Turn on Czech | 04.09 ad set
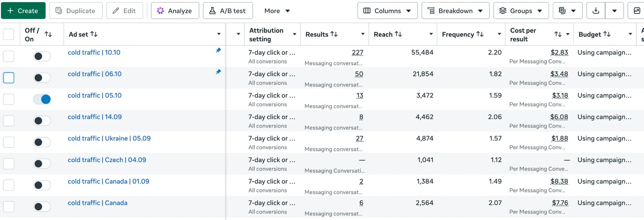Screen dimensions: 644x220 tap(42, 164)
